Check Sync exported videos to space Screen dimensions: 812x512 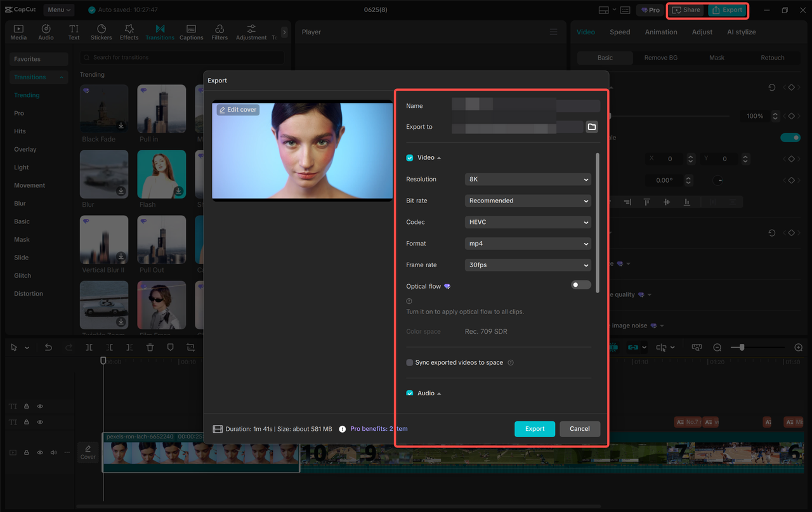[409, 362]
